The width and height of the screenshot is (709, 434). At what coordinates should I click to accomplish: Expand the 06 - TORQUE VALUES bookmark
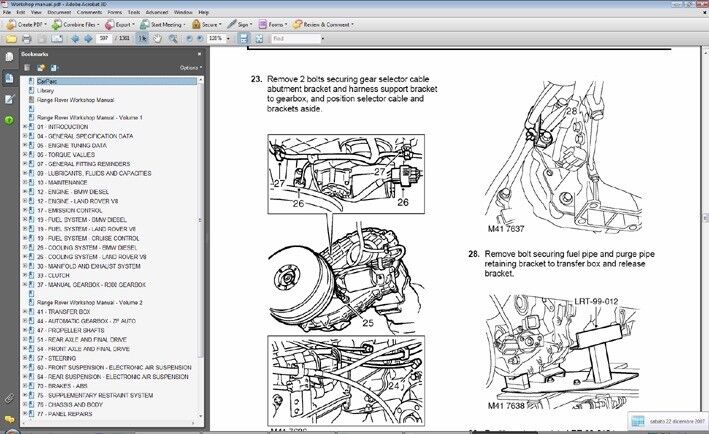(x=25, y=155)
